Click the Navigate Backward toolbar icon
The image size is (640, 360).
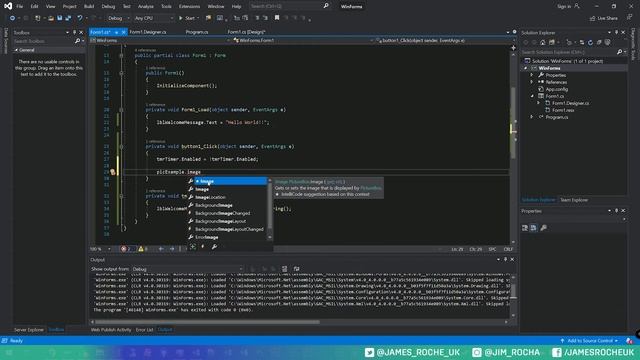coord(12,18)
